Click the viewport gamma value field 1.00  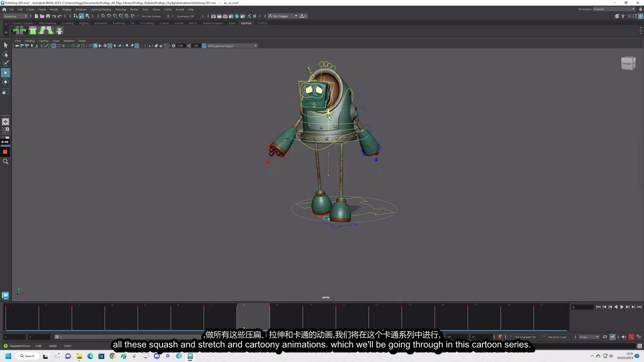pos(195,46)
